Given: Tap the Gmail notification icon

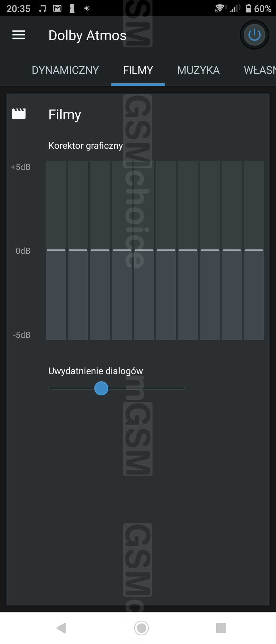Looking at the screenshot, I should 57,9.
